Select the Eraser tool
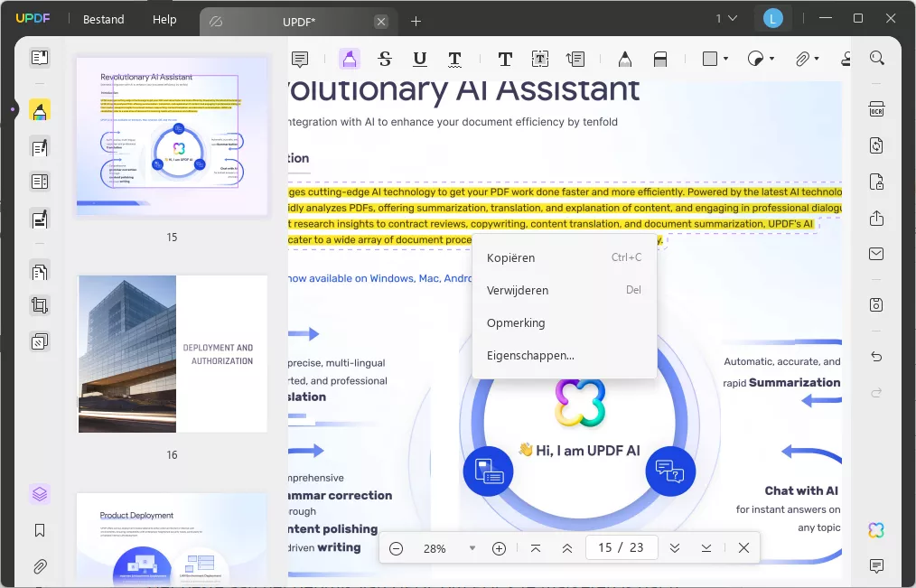This screenshot has width=916, height=588. pos(660,59)
